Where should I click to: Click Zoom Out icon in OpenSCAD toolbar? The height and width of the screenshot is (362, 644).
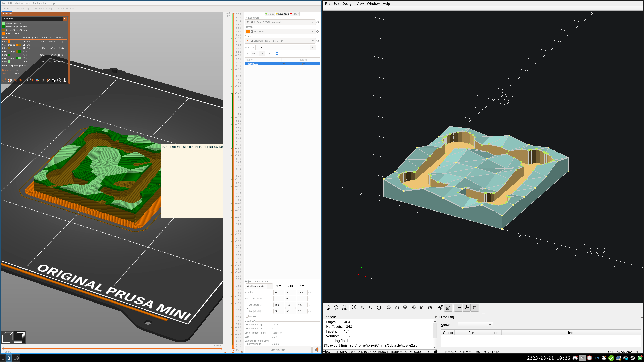pyautogui.click(x=370, y=308)
